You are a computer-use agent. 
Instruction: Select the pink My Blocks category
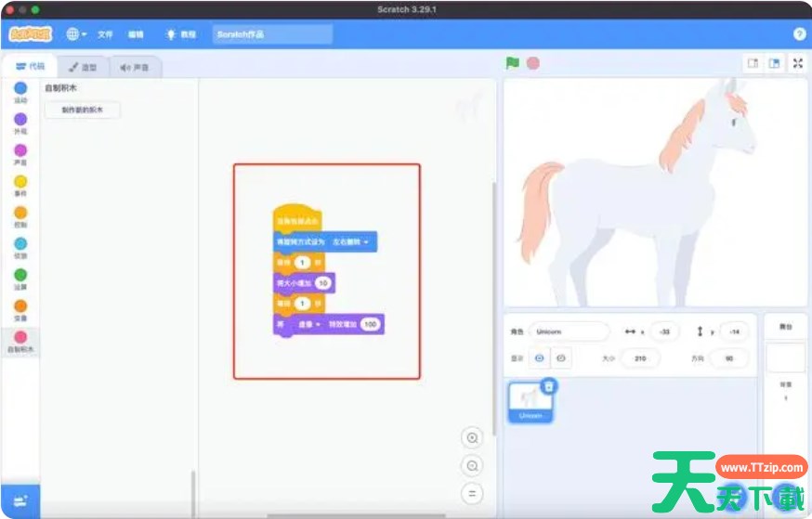tap(20, 342)
